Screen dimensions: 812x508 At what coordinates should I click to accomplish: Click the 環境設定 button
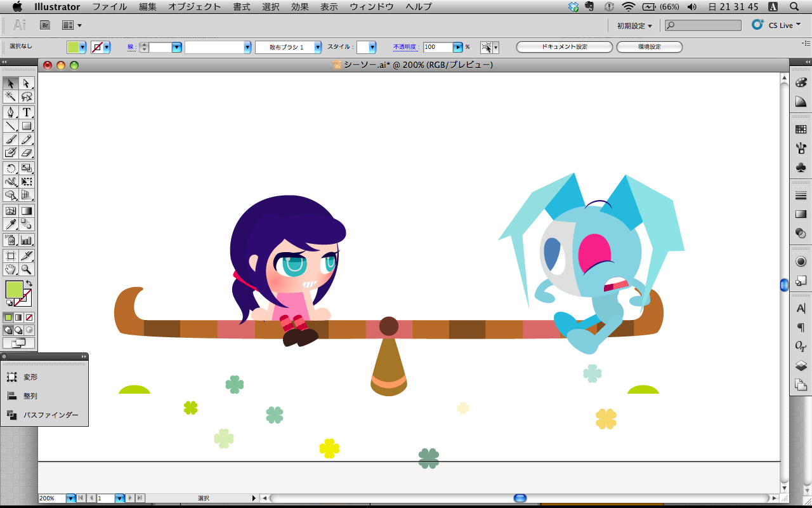650,47
